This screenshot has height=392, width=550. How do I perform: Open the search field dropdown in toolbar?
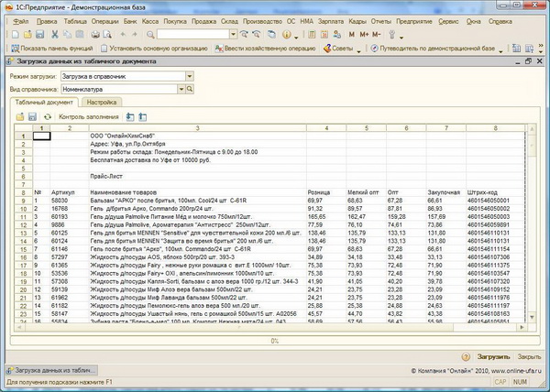(233, 34)
